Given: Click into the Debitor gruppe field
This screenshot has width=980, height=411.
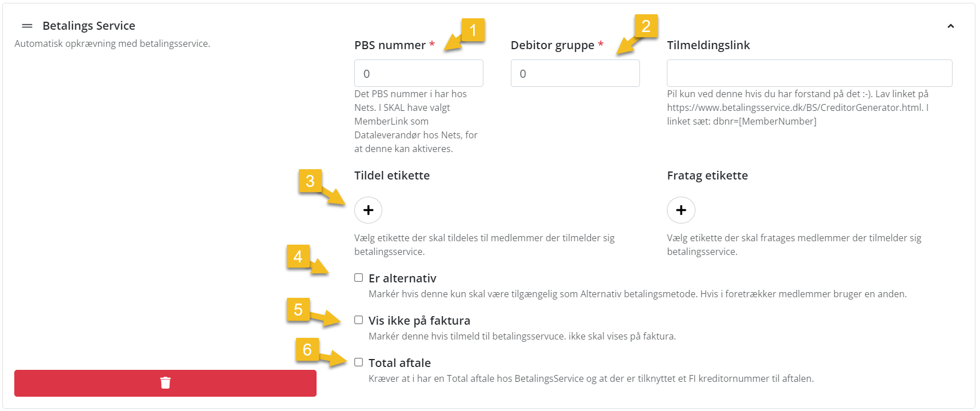Looking at the screenshot, I should tap(575, 73).
